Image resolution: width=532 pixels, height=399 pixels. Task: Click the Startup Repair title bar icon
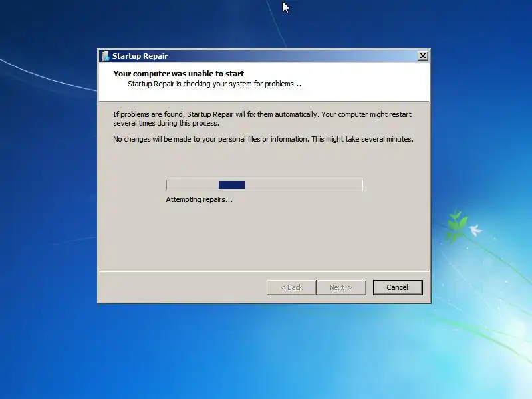tap(105, 56)
